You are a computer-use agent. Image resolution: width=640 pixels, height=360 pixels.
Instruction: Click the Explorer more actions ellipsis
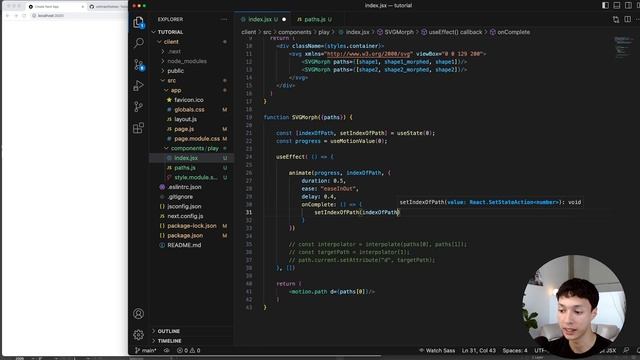pyautogui.click(x=224, y=19)
